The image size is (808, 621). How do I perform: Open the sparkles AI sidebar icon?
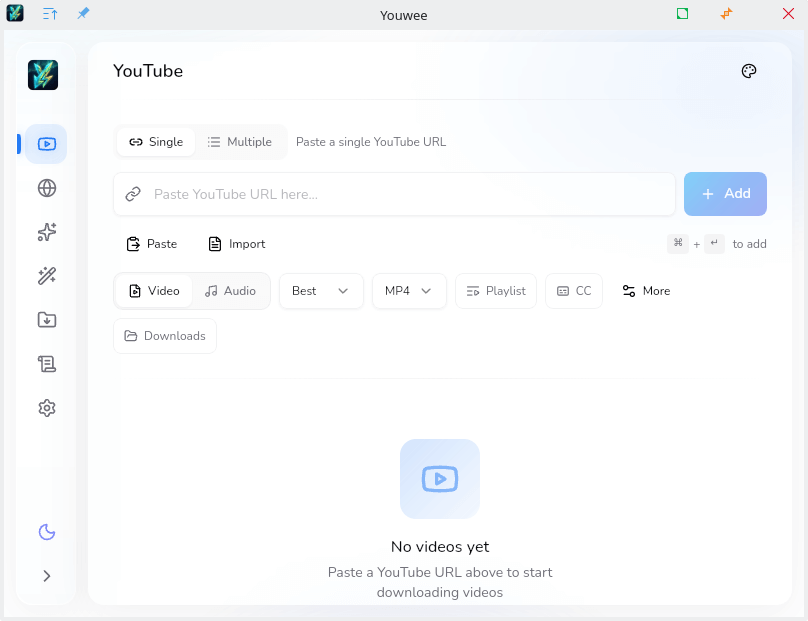coord(46,232)
